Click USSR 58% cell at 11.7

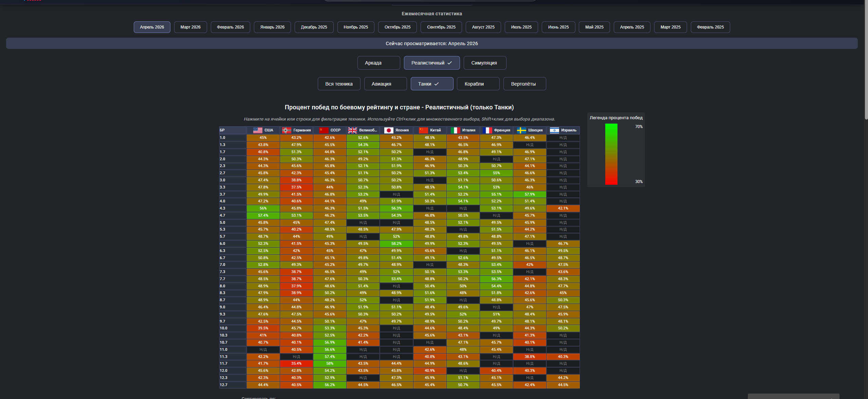pos(330,364)
